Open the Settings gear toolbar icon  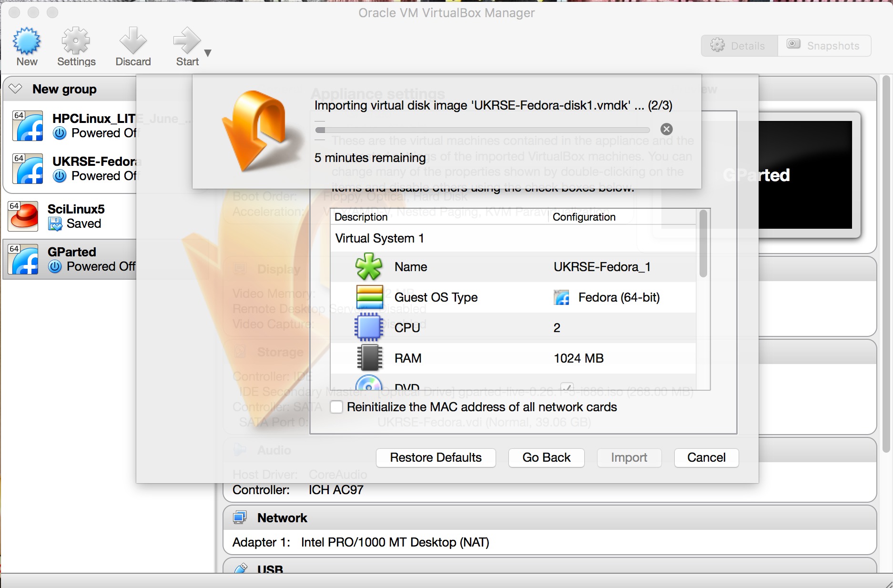(76, 41)
